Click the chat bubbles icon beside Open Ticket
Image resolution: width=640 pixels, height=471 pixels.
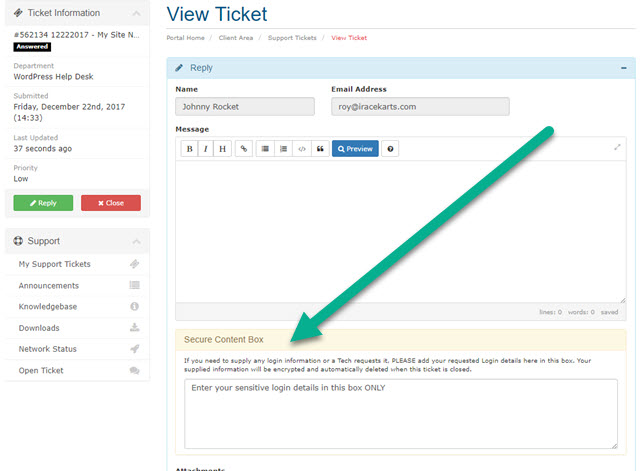pyautogui.click(x=135, y=370)
